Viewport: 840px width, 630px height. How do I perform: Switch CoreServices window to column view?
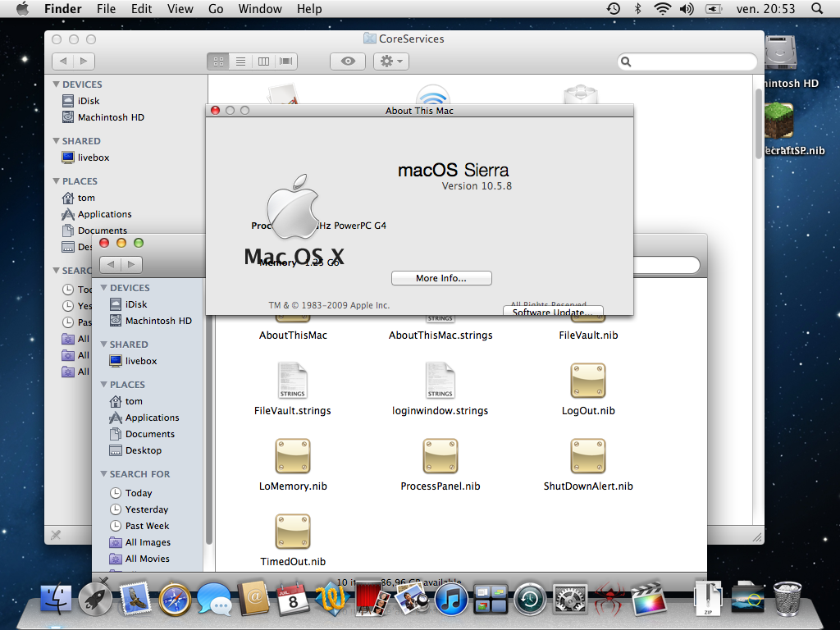[263, 61]
